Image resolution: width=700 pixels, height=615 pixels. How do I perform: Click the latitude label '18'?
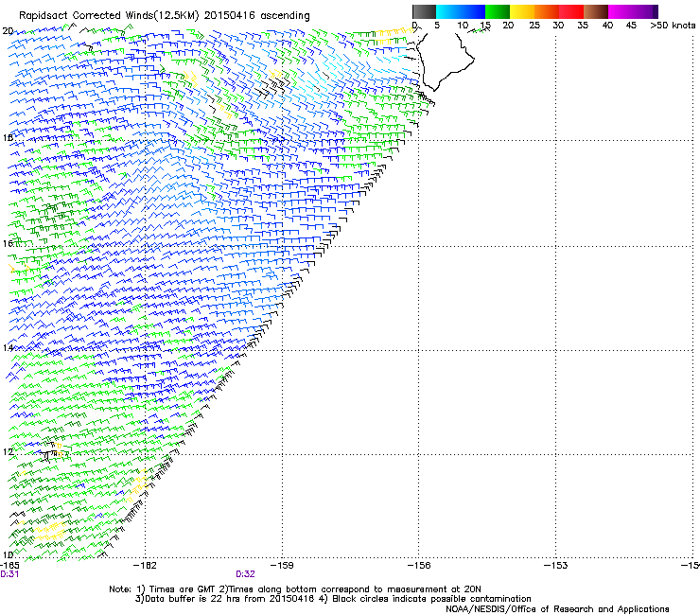[x=8, y=137]
